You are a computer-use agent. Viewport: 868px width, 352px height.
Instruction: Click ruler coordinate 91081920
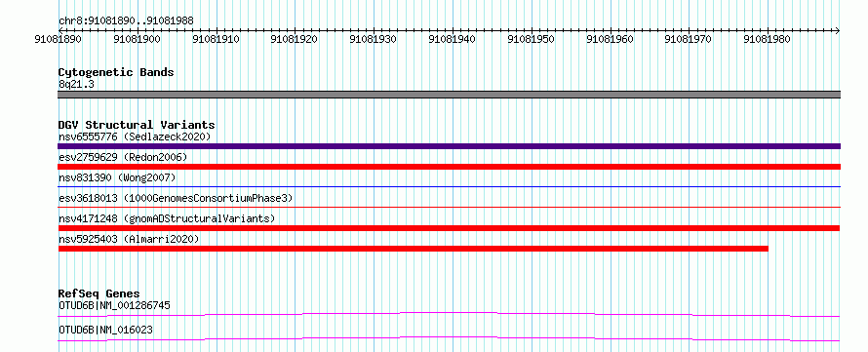[x=295, y=40]
